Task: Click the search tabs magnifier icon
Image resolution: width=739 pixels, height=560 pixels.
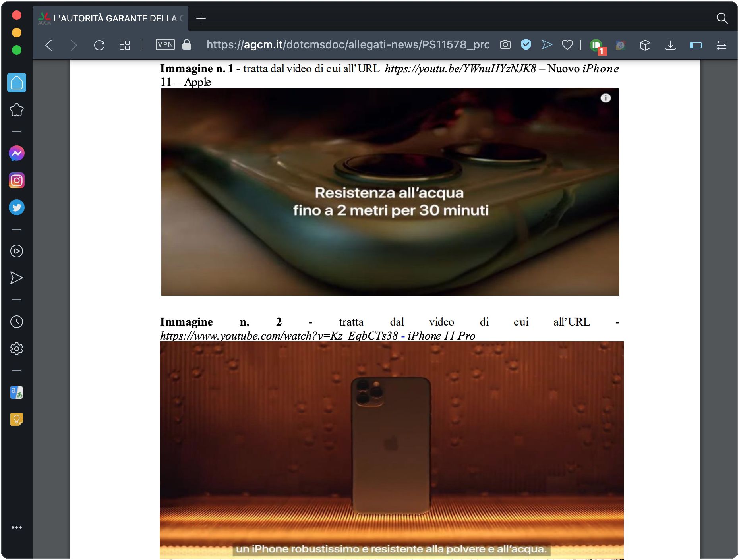Action: click(722, 18)
